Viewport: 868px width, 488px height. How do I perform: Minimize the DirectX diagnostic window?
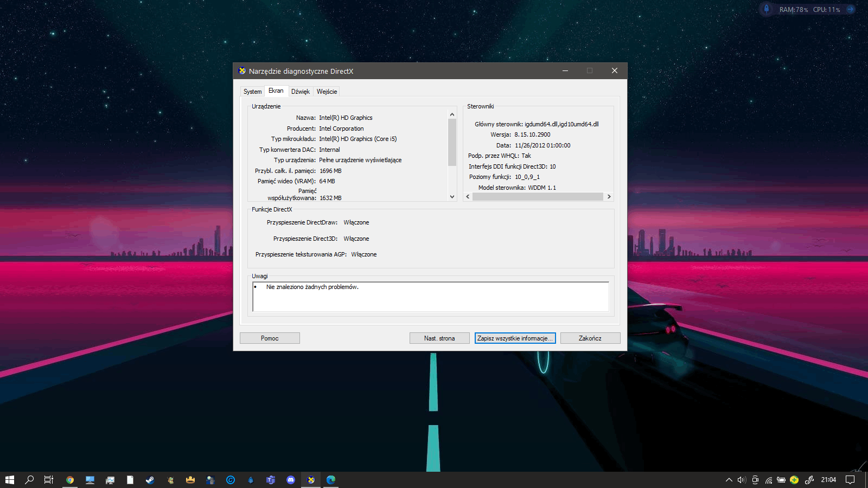[x=565, y=71]
